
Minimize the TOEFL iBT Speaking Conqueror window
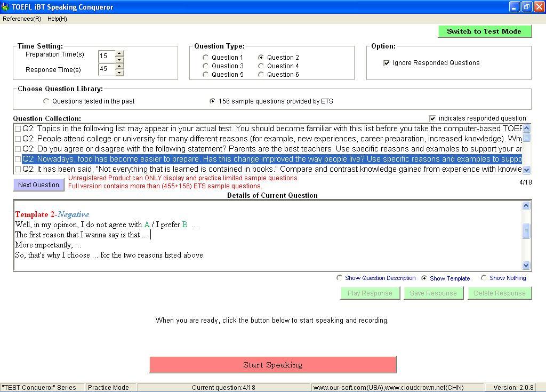(515, 6)
